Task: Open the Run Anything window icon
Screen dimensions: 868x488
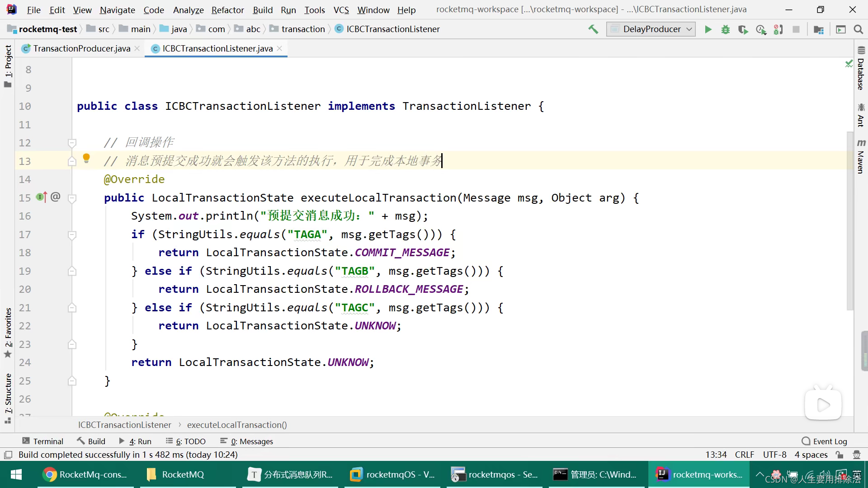Action: 840,29
